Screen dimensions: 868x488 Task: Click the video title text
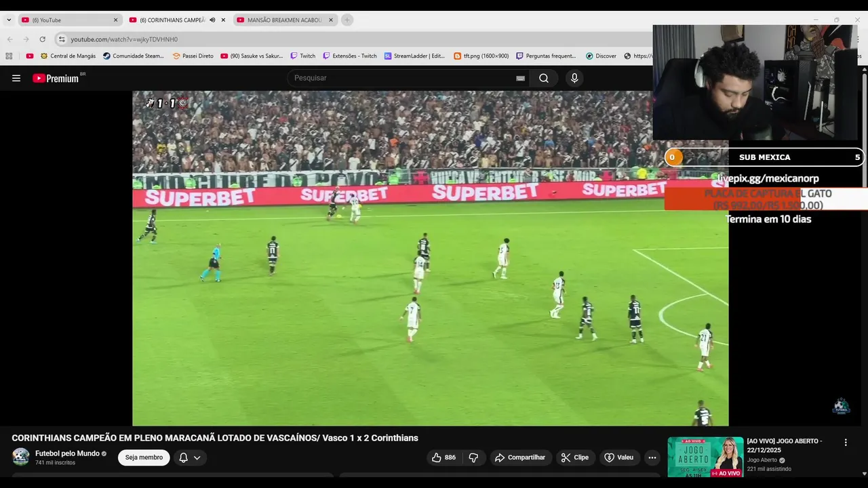tap(215, 438)
